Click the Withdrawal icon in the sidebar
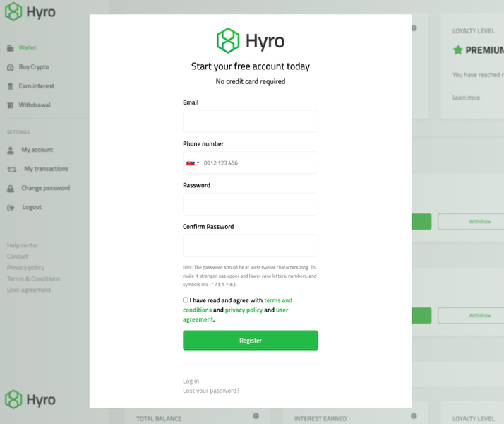The height and width of the screenshot is (424, 504). (x=11, y=105)
